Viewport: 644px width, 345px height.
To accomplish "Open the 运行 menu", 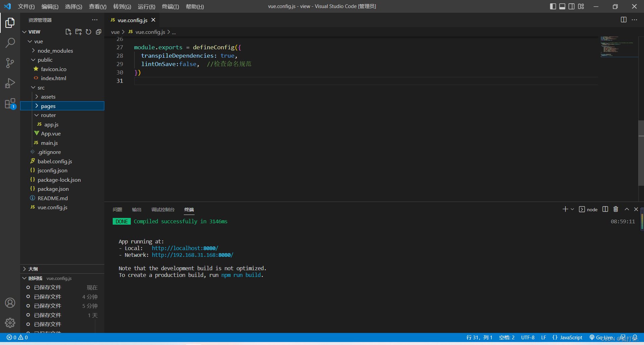I will (146, 6).
